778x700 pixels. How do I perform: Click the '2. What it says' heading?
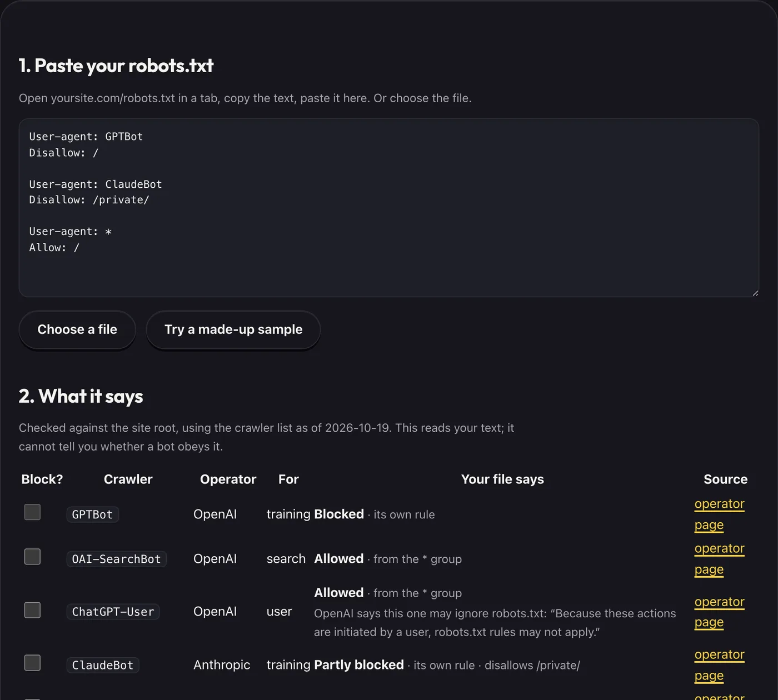[81, 396]
